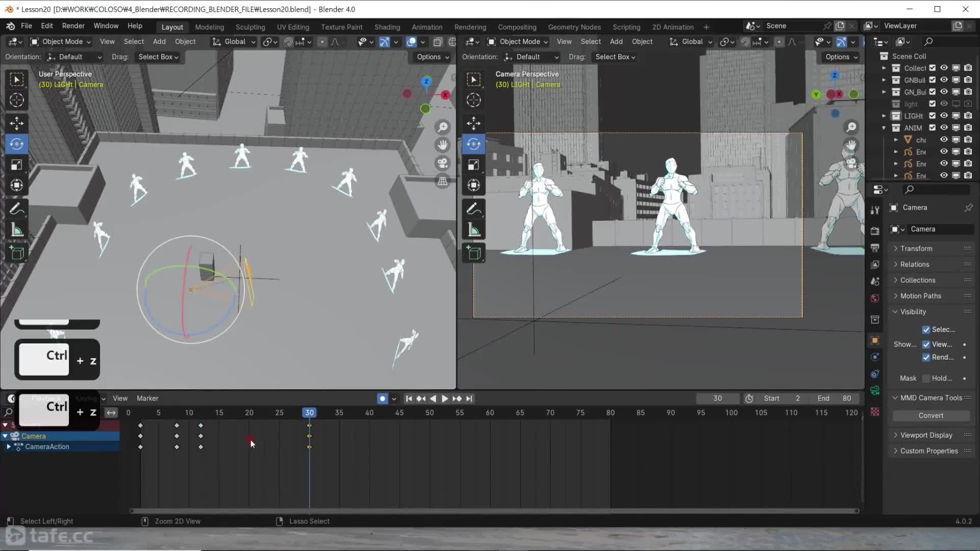The image size is (980, 551).
Task: Open the Object Mode dropdown in left viewport
Action: click(60, 42)
